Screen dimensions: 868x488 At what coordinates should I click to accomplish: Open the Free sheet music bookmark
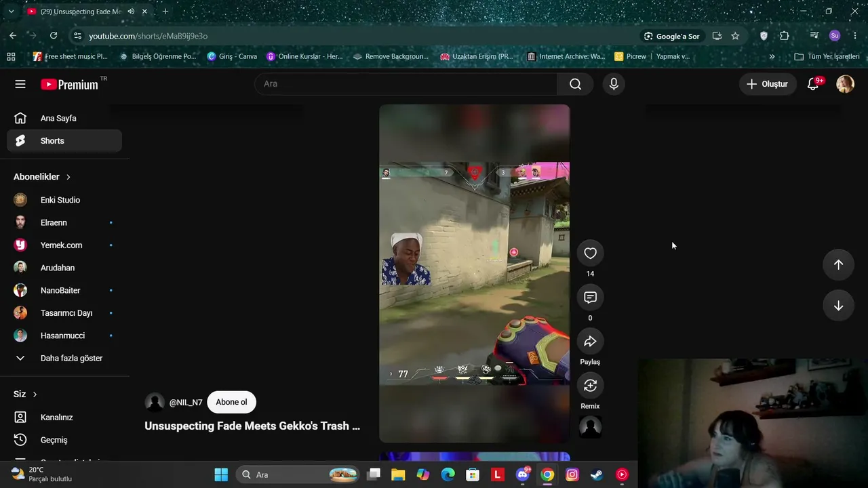pos(71,56)
